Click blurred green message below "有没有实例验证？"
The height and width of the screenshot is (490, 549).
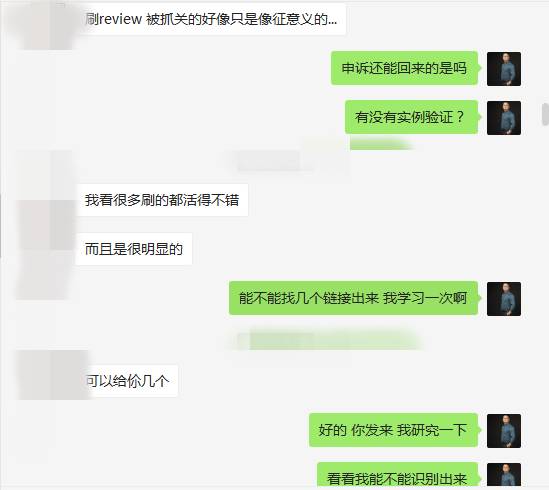pyautogui.click(x=382, y=144)
